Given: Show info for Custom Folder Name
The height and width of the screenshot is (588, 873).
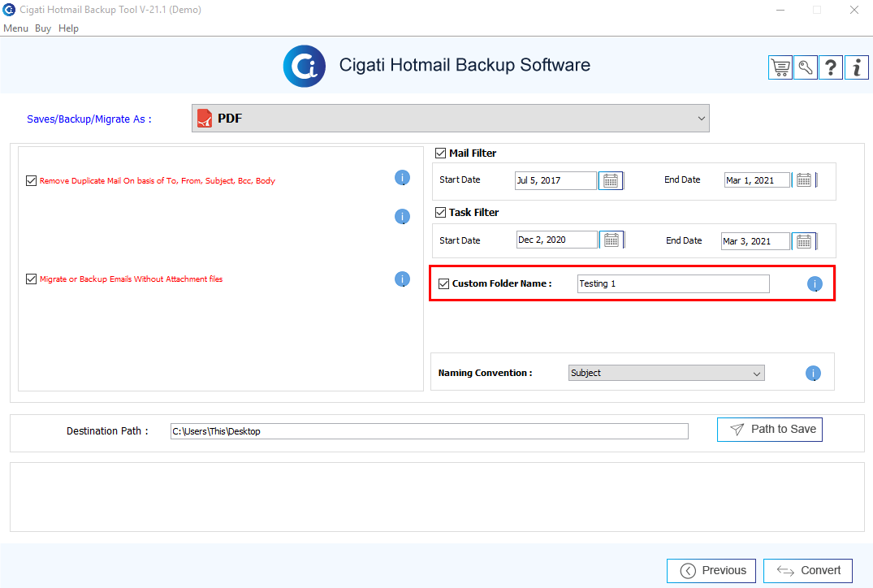Looking at the screenshot, I should 815,284.
